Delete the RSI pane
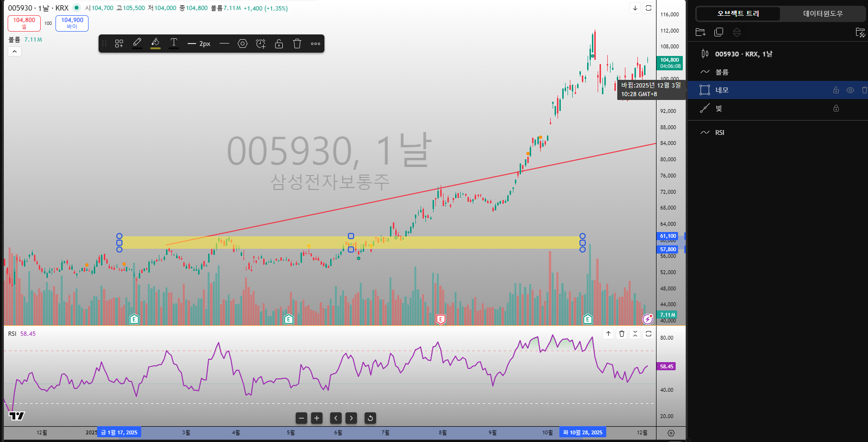This screenshot has width=868, height=442. coord(622,333)
